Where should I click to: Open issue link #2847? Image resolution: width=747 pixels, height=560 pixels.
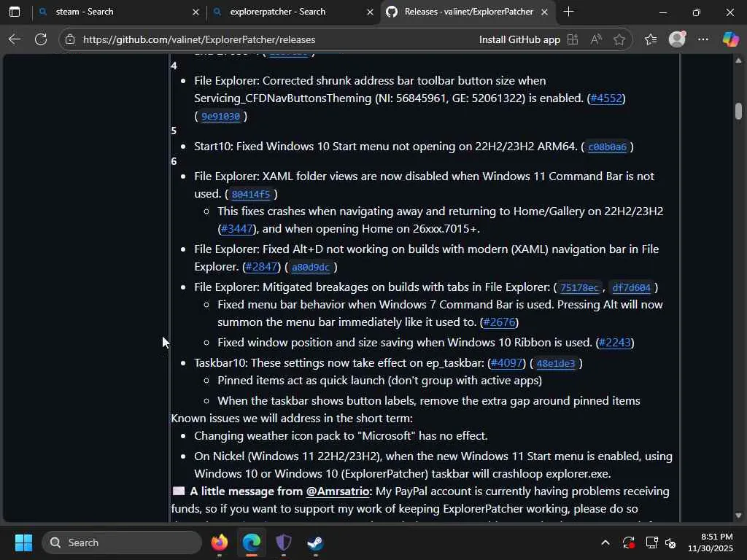coord(262,267)
